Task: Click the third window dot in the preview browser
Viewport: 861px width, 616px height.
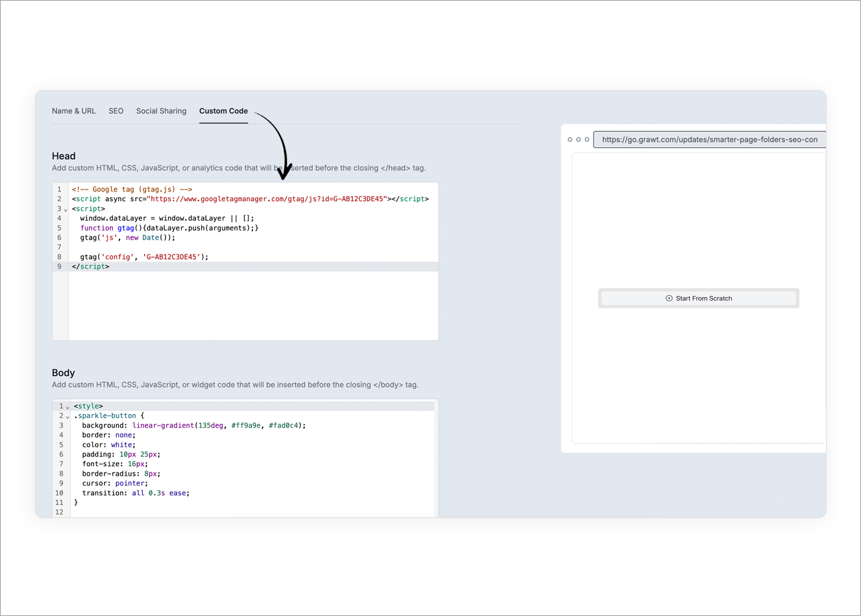Action: [587, 140]
